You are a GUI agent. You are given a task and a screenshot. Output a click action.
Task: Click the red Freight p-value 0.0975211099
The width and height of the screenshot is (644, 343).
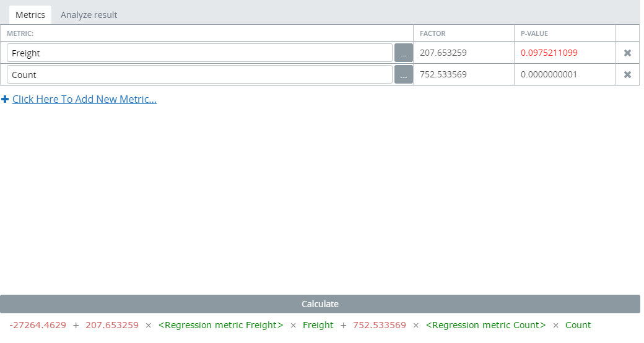tap(549, 53)
